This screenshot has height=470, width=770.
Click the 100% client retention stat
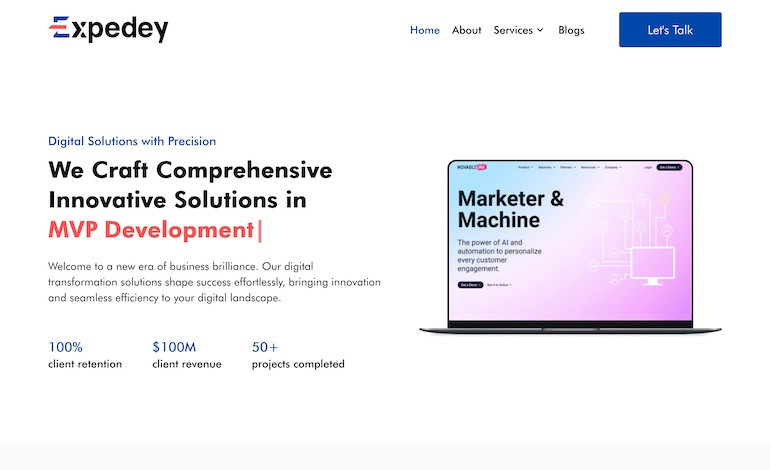85,355
